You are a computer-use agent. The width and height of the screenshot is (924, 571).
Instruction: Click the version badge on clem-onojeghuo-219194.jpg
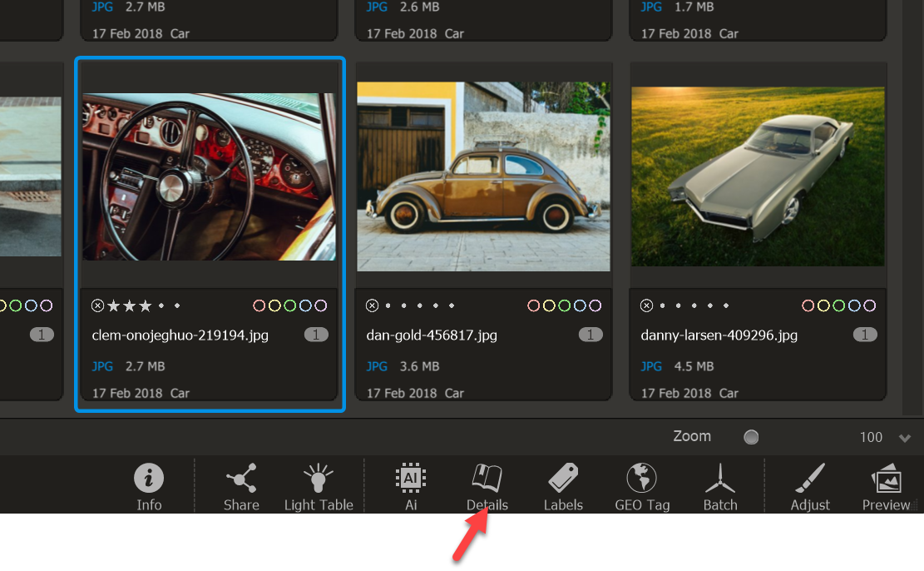pos(316,335)
